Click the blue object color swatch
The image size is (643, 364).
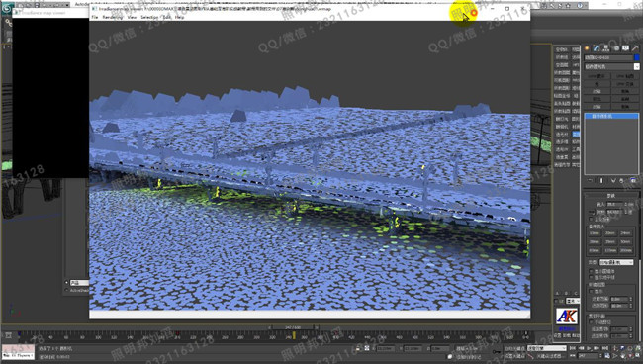[637, 57]
